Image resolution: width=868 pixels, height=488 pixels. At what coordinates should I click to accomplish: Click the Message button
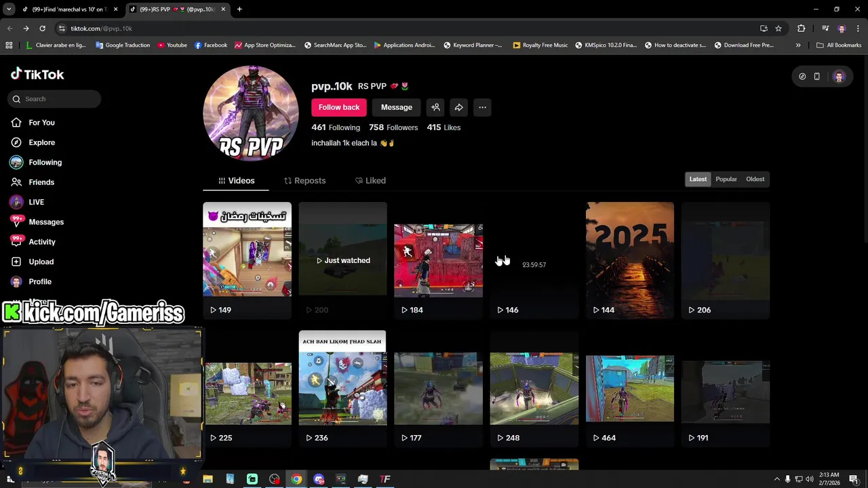pyautogui.click(x=397, y=107)
